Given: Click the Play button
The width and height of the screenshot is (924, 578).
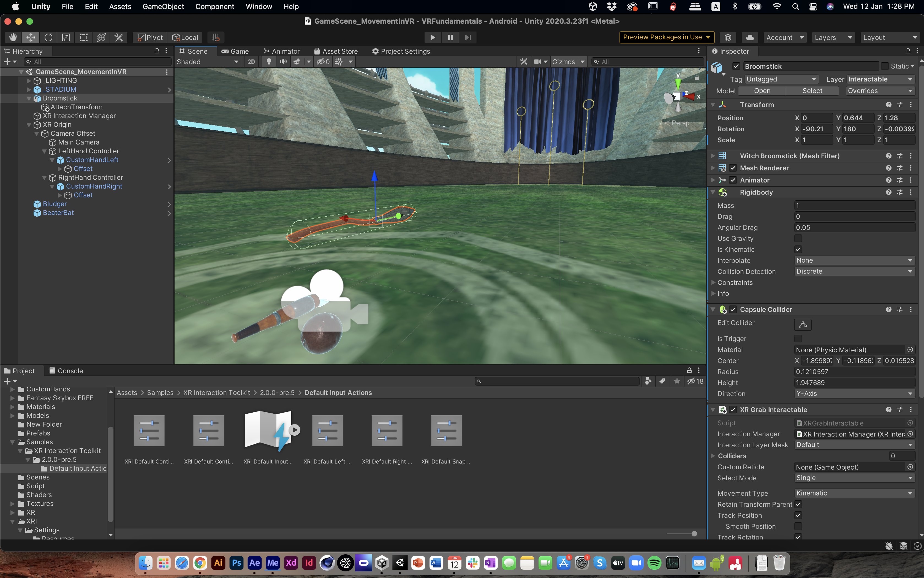Looking at the screenshot, I should pos(432,37).
